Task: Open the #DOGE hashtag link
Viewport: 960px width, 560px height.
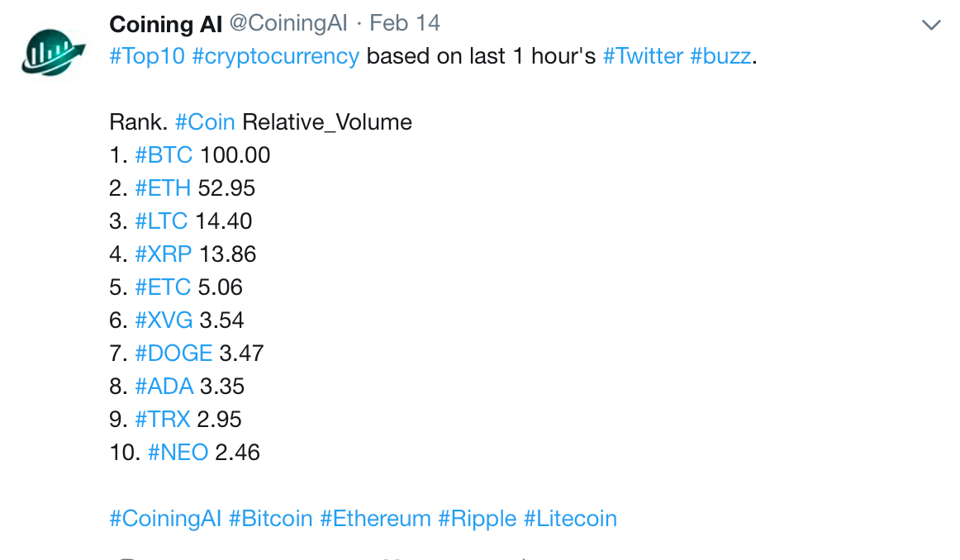Action: click(x=173, y=354)
